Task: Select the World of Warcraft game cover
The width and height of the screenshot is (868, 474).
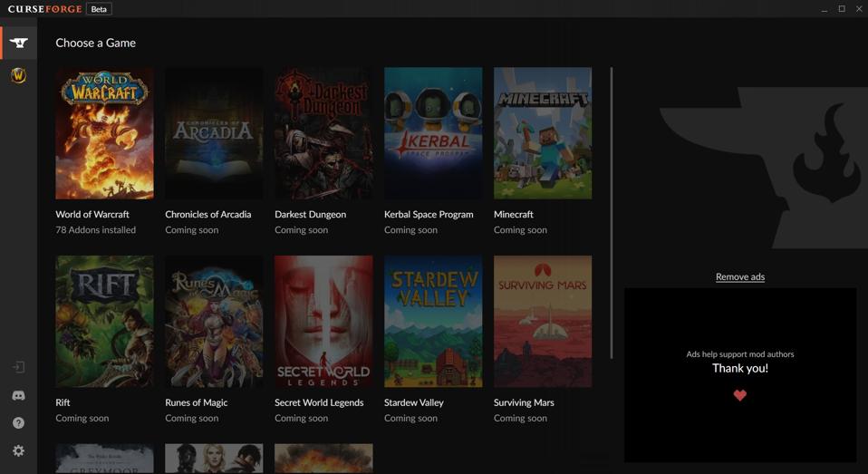Action: (104, 133)
